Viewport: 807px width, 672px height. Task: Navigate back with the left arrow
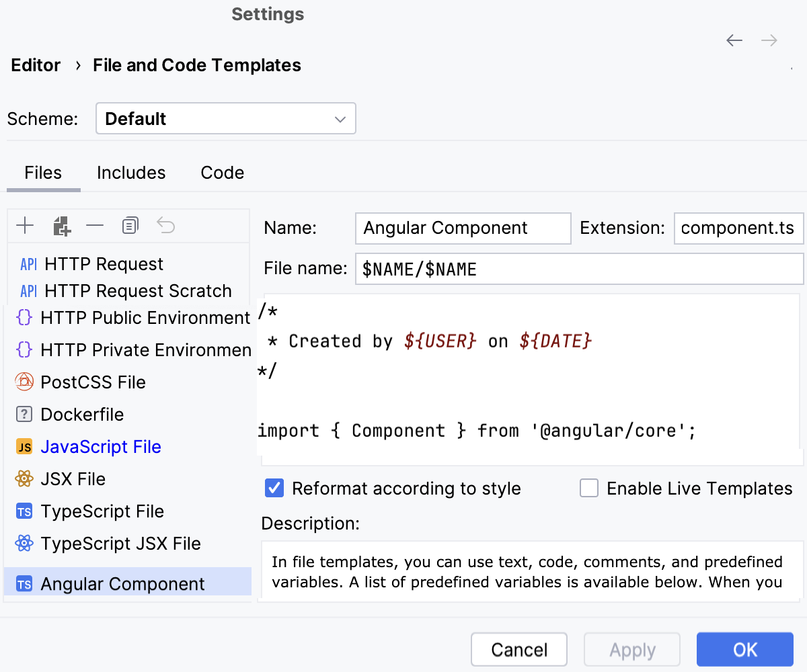click(x=734, y=40)
